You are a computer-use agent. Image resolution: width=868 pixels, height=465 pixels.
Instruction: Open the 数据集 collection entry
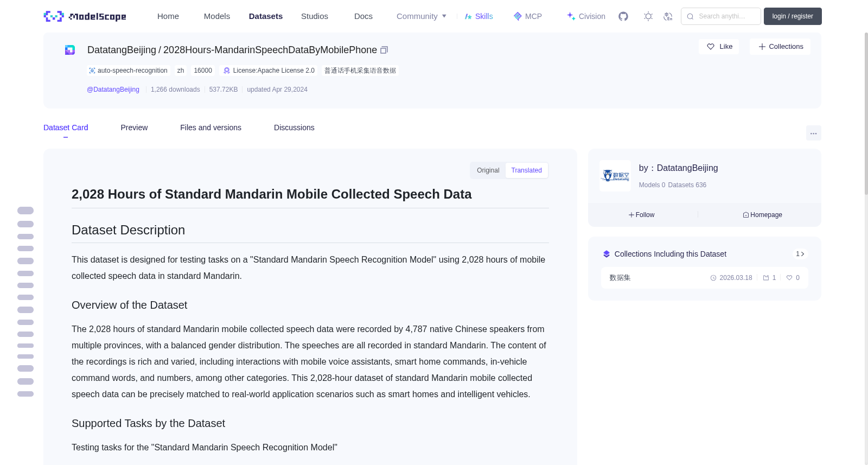(704, 278)
